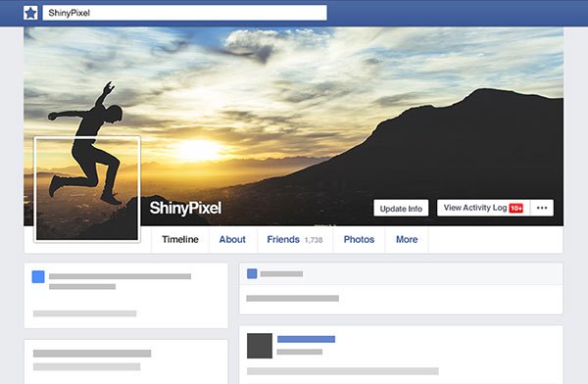This screenshot has height=384, width=588.
Task: Click the blue square icon in left card
Action: point(38,277)
